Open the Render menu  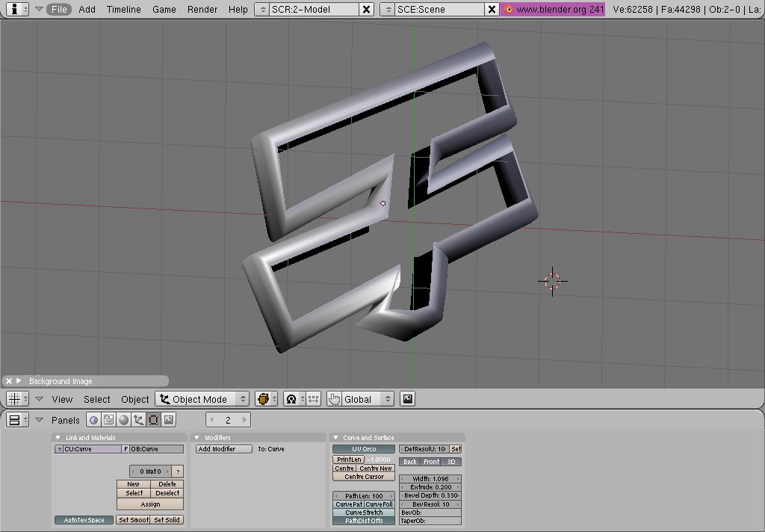pyautogui.click(x=202, y=10)
